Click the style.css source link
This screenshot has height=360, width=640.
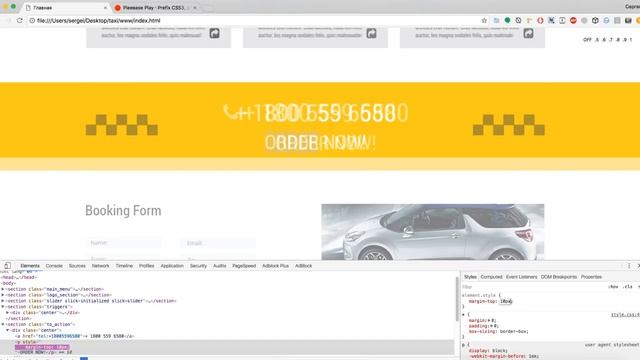tap(625, 315)
